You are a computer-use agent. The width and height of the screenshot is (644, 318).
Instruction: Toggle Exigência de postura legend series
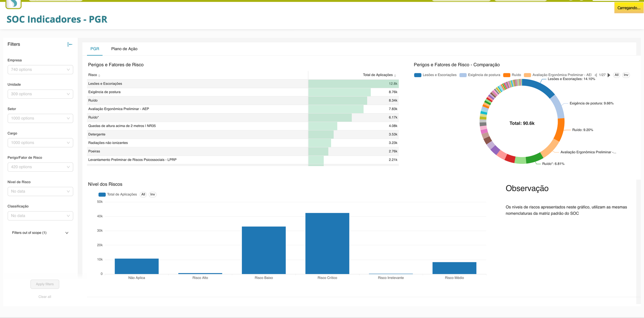[x=480, y=75]
